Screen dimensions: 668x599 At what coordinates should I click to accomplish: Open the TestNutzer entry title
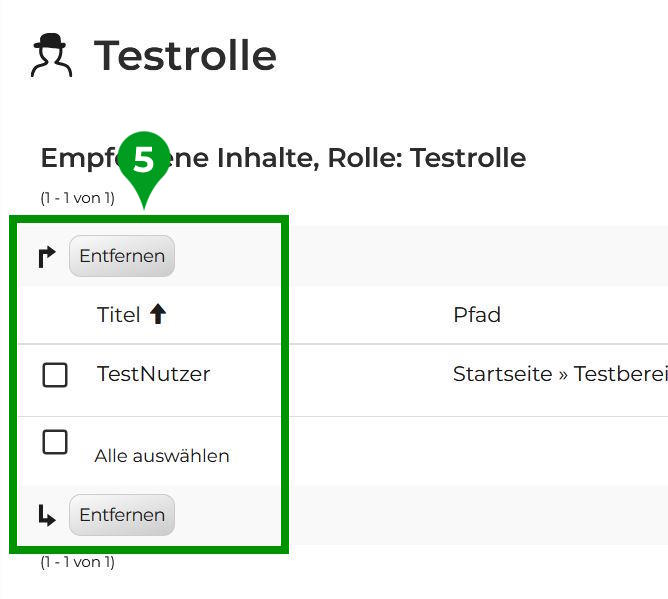point(153,374)
